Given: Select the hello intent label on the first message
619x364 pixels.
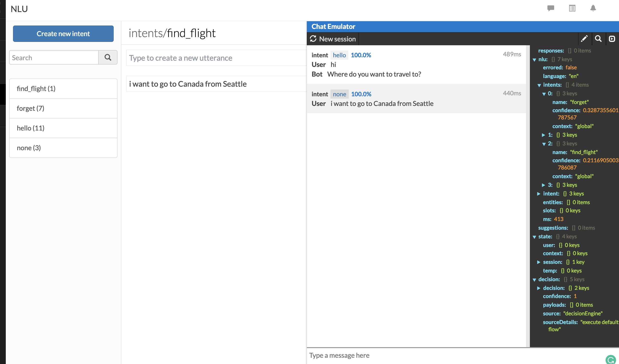Looking at the screenshot, I should pyautogui.click(x=339, y=55).
